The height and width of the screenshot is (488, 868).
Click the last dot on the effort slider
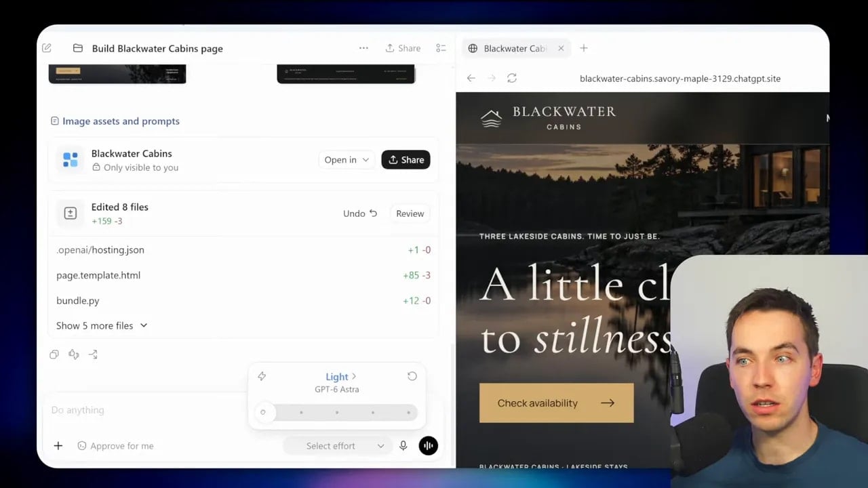click(x=408, y=412)
